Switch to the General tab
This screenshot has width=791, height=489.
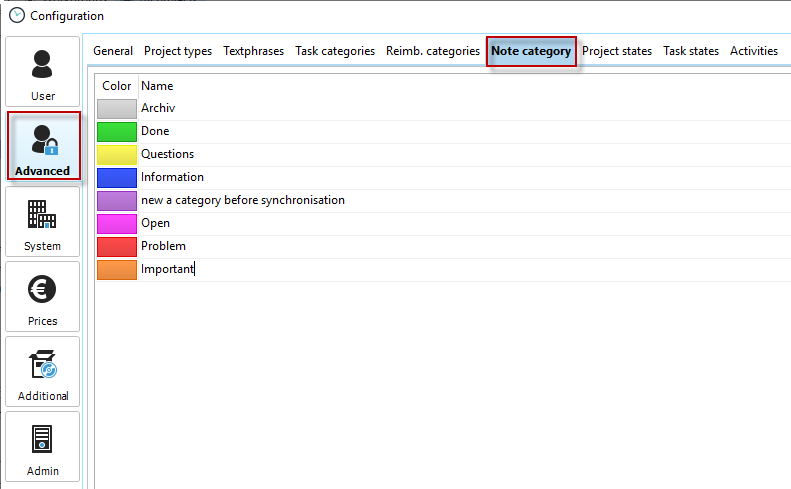tap(113, 51)
